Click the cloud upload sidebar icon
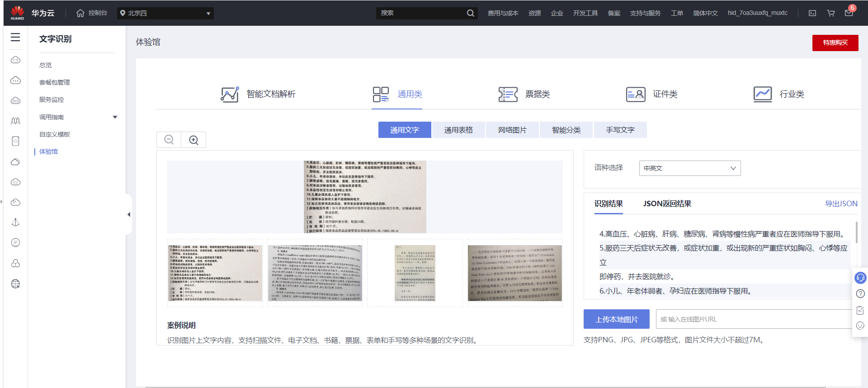Screen dimensions: 868x388 click(x=15, y=182)
